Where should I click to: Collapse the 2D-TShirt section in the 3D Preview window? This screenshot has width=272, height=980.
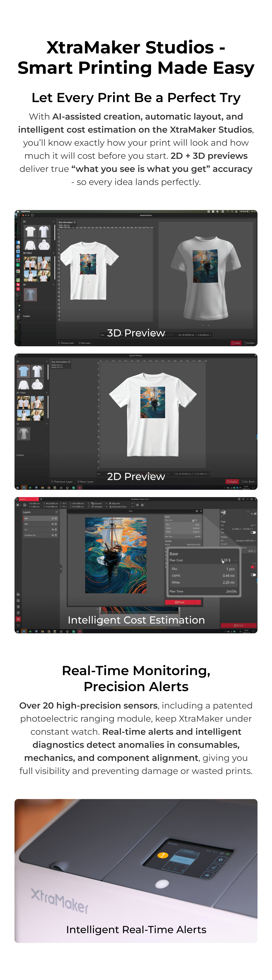(x=53, y=253)
